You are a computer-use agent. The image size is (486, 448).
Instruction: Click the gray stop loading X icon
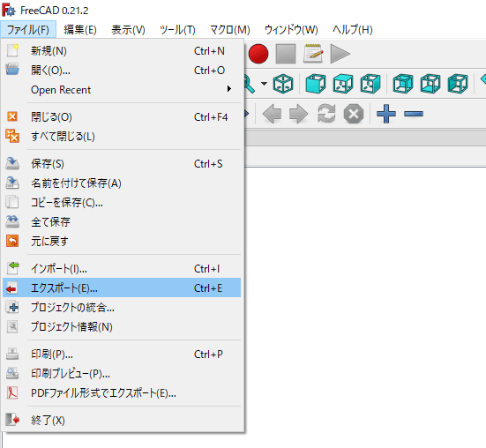[354, 114]
